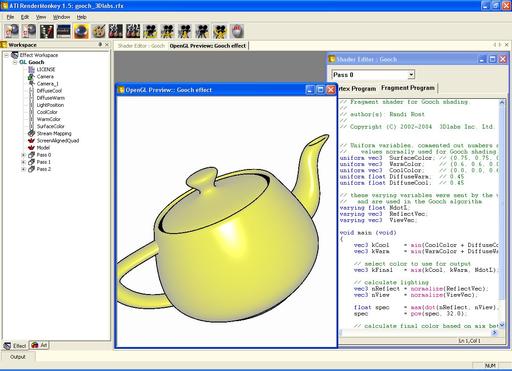Viewport: 512px width, 371px height.
Task: Select the Camera node in workspace tree
Action: [45, 77]
